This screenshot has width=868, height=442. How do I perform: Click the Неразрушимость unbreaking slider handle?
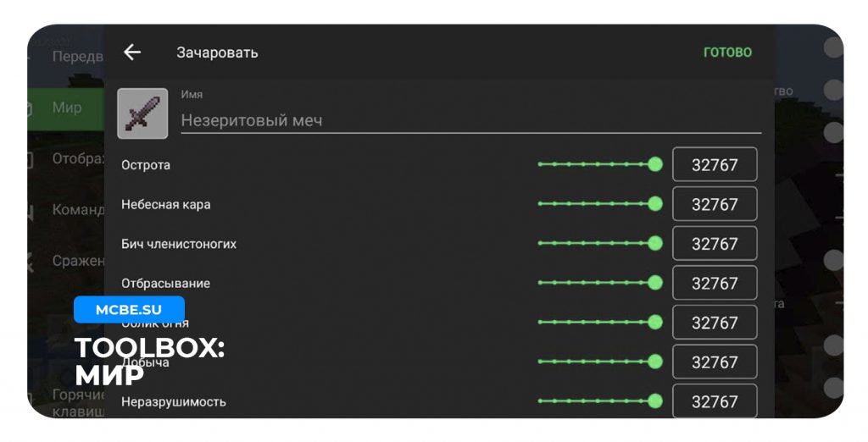655,401
